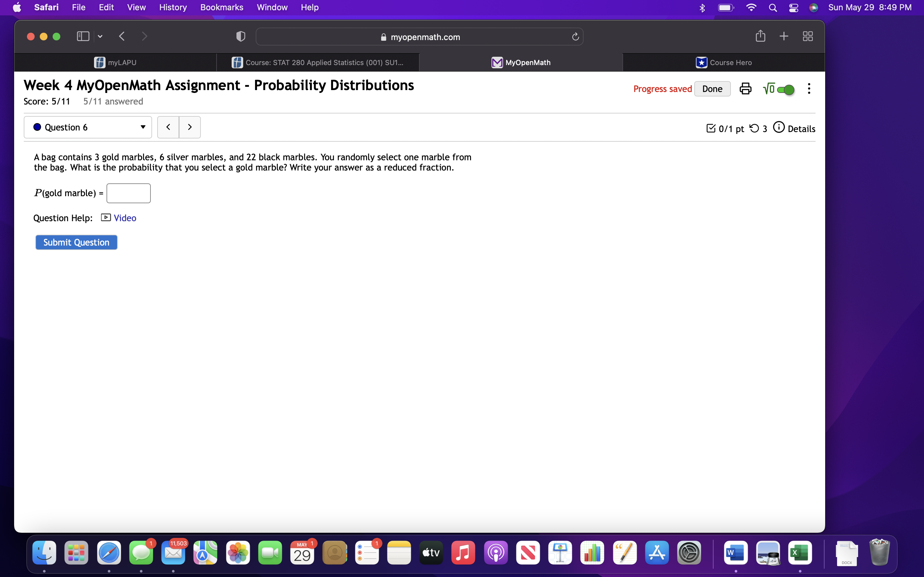Reload the myopenmath.com page

click(x=575, y=37)
